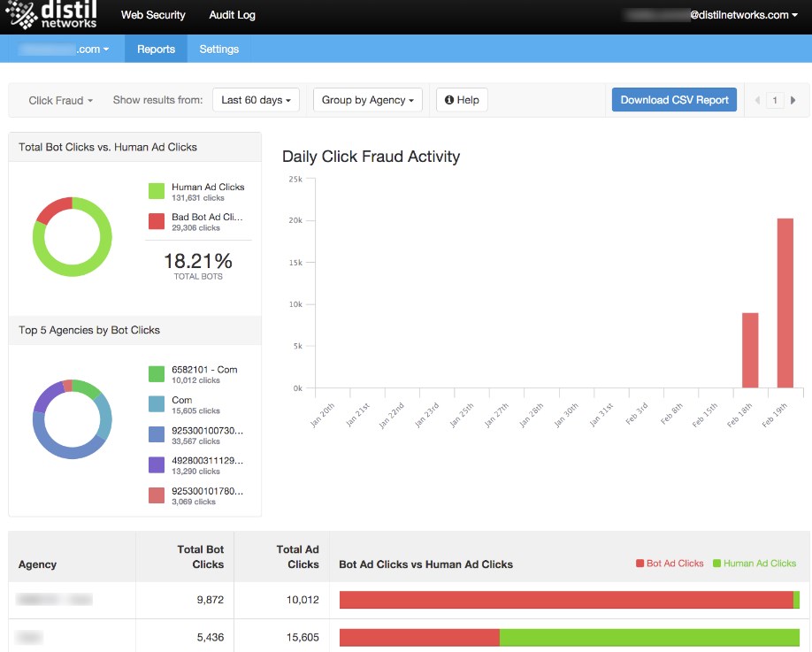Click the Feb 18th bar in chart
Image resolution: width=812 pixels, height=652 pixels.
point(750,350)
